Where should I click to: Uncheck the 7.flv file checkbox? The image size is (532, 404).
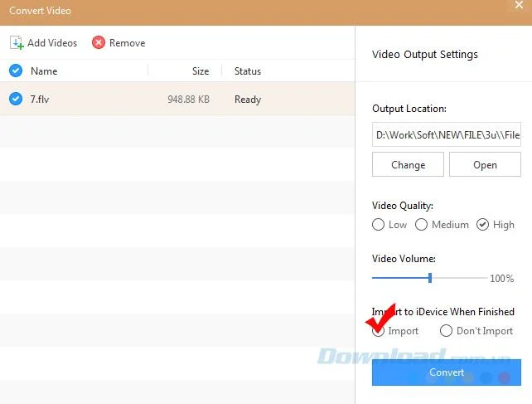[x=16, y=99]
